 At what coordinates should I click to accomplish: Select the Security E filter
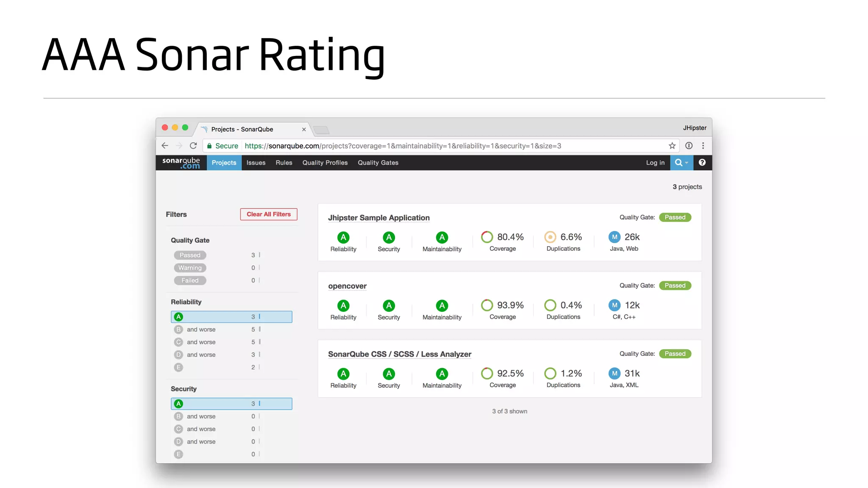pos(231,455)
